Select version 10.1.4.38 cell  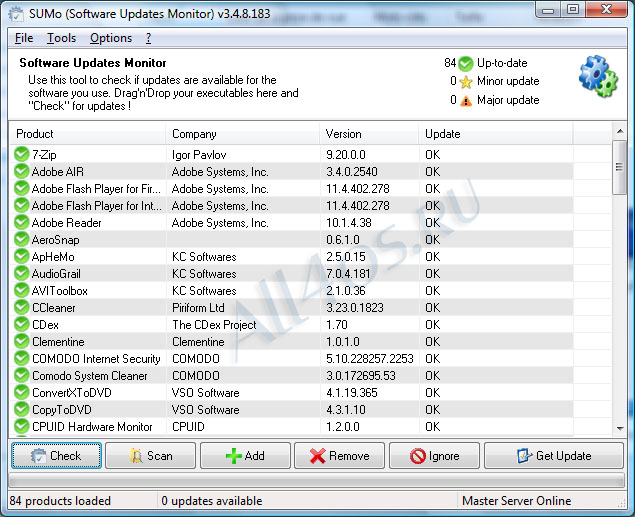click(369, 222)
